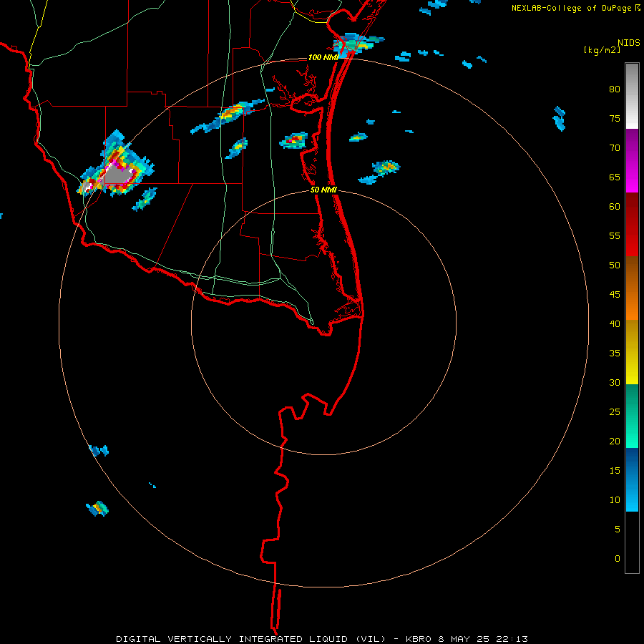Screen dimensions: 644x644
Task: Select the 80 value on the scale
Action: click(615, 89)
